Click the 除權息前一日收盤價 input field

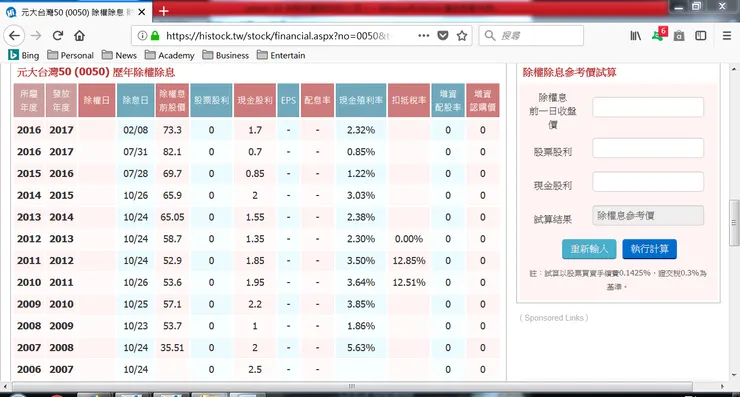click(648, 107)
